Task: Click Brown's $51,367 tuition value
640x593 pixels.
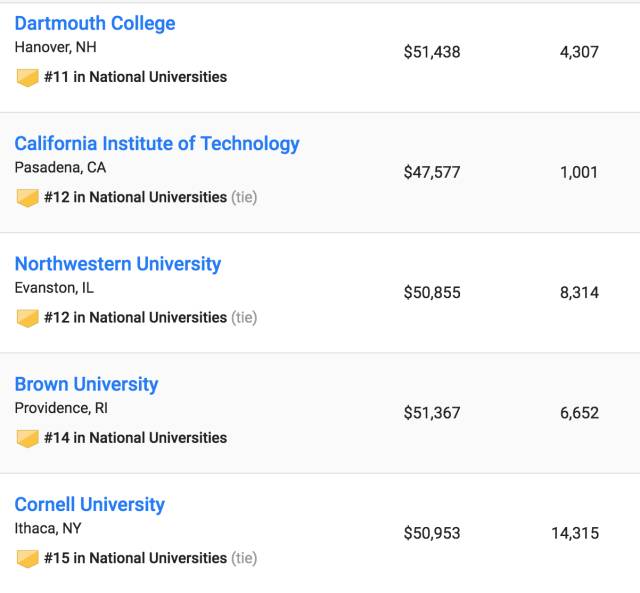Action: coord(432,413)
